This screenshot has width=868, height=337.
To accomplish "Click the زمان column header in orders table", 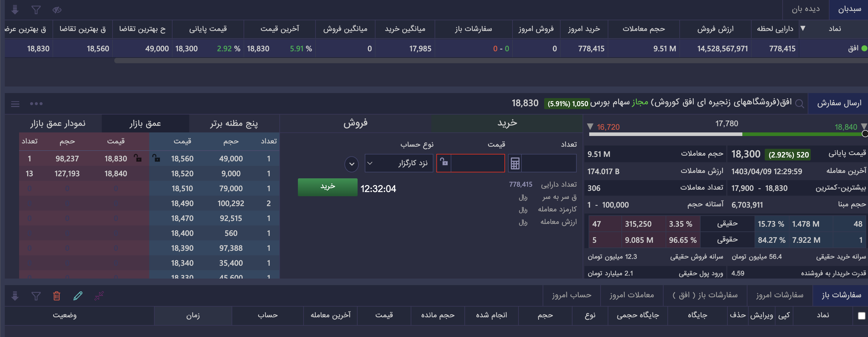I will tap(193, 316).
